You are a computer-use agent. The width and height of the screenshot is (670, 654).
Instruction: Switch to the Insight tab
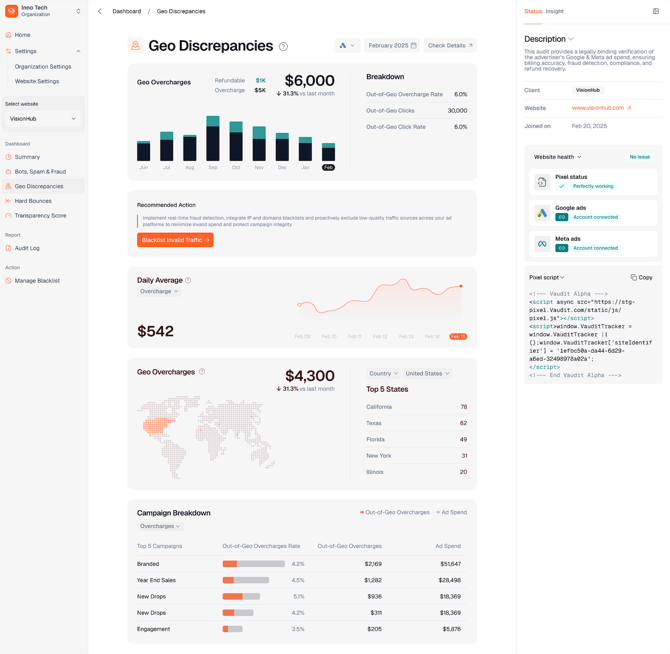(x=555, y=12)
